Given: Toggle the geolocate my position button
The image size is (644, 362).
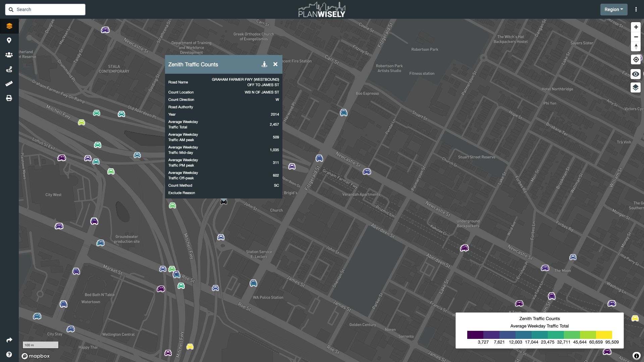Looking at the screenshot, I should click(636, 60).
